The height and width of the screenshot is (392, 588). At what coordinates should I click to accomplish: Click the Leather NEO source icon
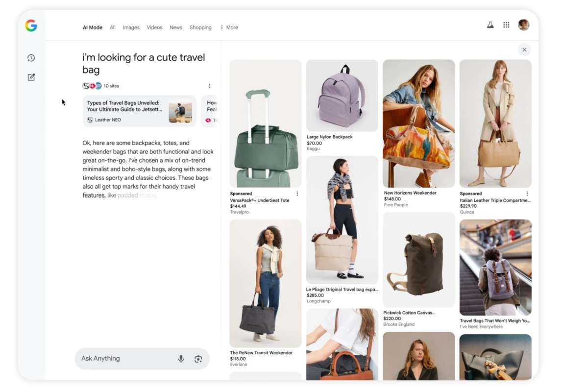pyautogui.click(x=90, y=120)
